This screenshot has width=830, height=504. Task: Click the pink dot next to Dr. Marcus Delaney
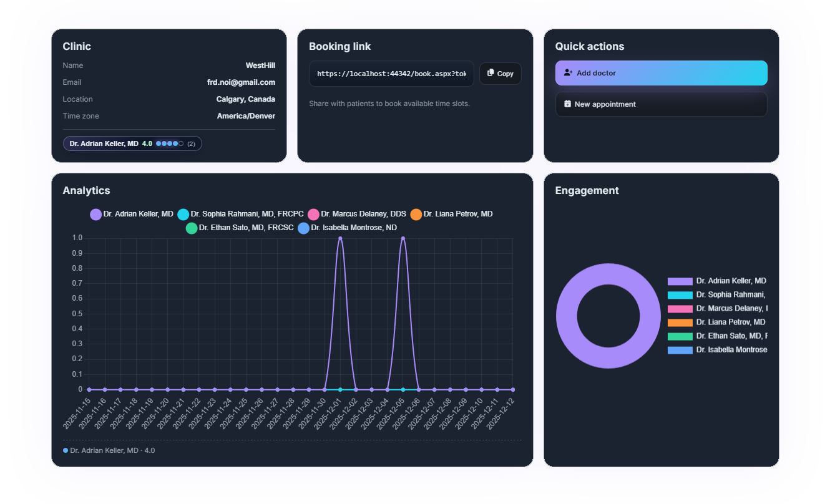coord(313,214)
